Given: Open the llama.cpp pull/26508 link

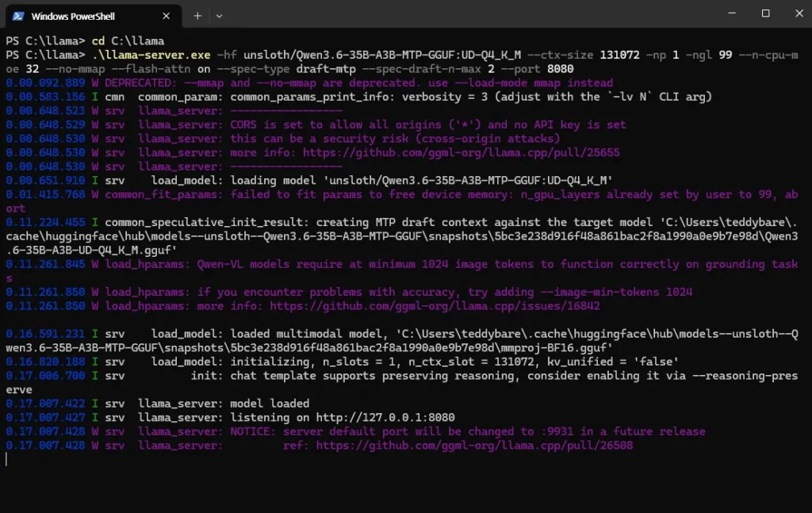Looking at the screenshot, I should point(474,446).
